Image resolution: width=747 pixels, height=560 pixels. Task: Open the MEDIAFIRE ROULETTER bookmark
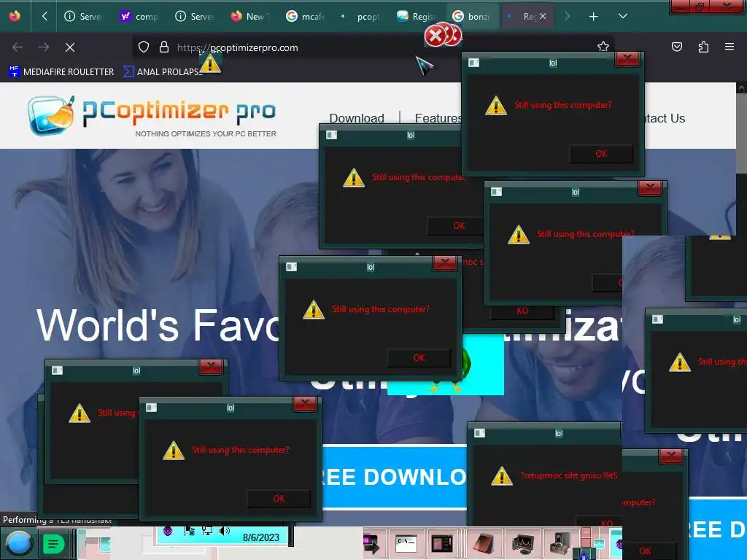click(x=61, y=72)
